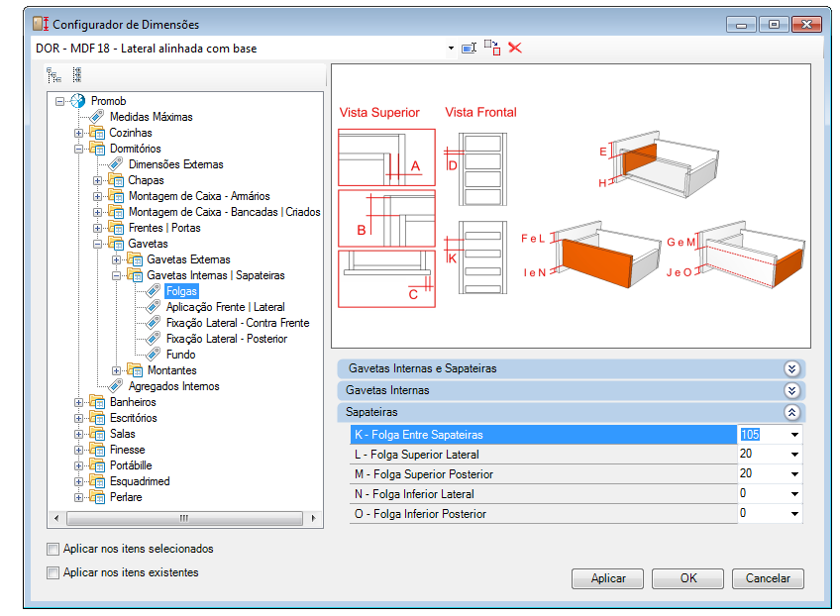Click the Dimensões Externas tag icon
Viewport: 840px width, 616px height.
click(116, 164)
